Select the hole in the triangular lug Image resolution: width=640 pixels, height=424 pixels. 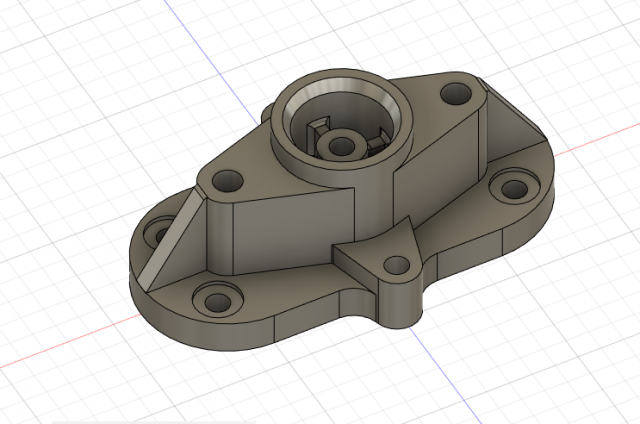(x=397, y=266)
